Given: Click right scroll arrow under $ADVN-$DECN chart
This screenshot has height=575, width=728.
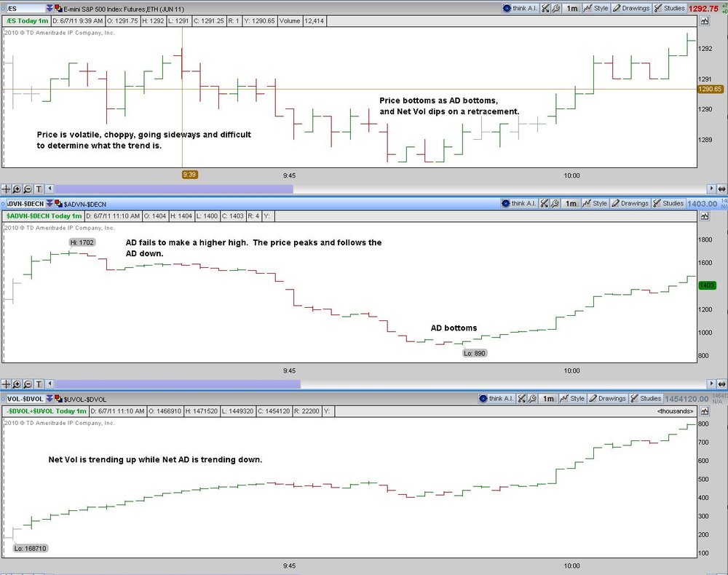Looking at the screenshot, I should click(711, 384).
